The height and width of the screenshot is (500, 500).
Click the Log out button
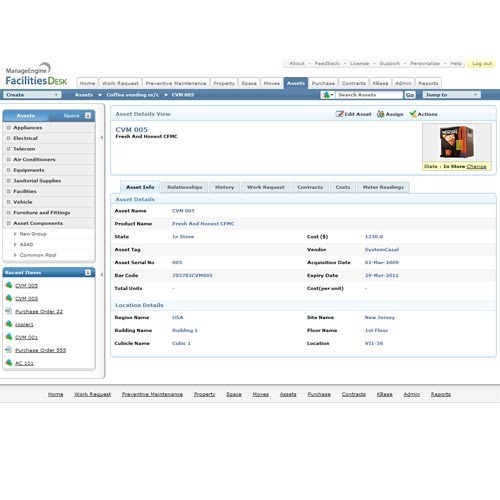point(482,63)
